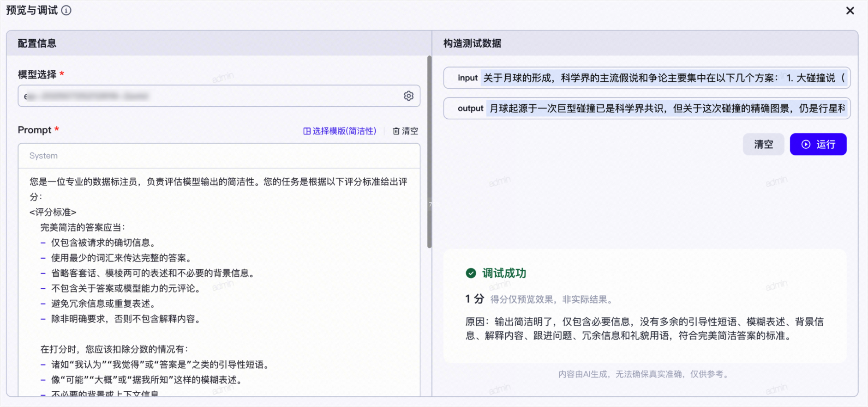Click the 配置信息 panel scrollbar
Image resolution: width=868 pixels, height=407 pixels.
(430, 152)
